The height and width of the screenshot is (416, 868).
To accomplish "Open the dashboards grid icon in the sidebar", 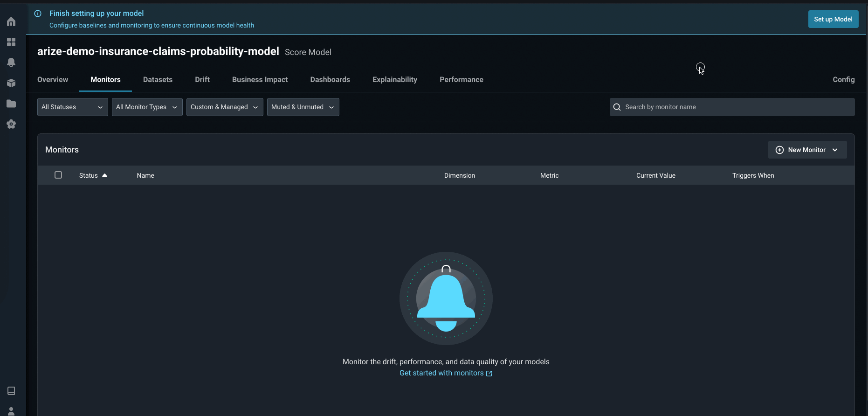I will pos(11,42).
